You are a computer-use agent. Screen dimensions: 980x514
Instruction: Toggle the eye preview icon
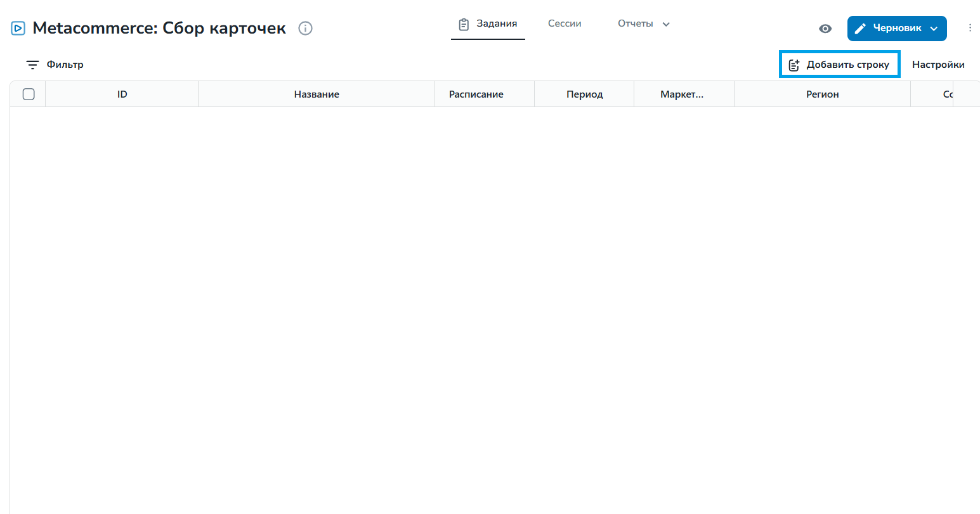point(825,29)
